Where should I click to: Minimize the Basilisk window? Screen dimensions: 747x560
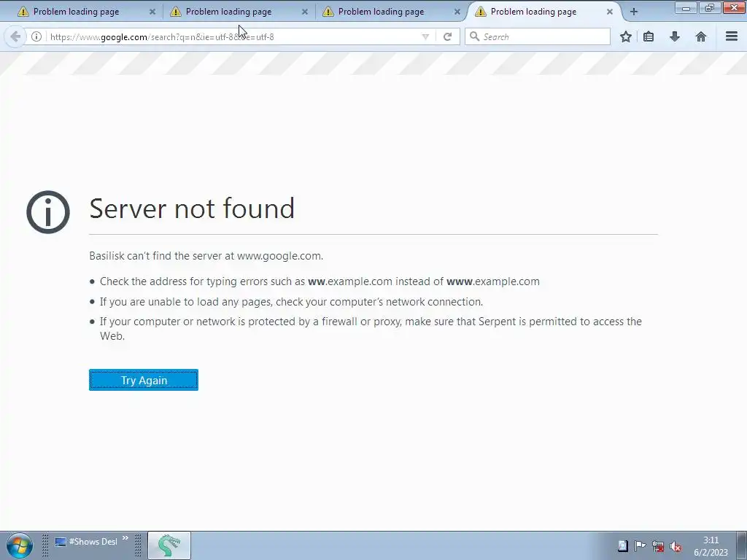coord(686,7)
